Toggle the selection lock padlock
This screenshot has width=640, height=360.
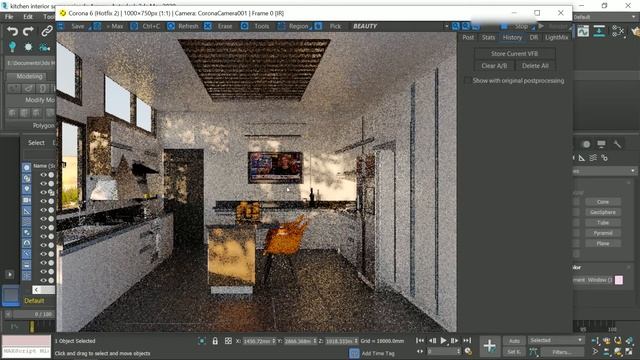pyautogui.click(x=215, y=341)
